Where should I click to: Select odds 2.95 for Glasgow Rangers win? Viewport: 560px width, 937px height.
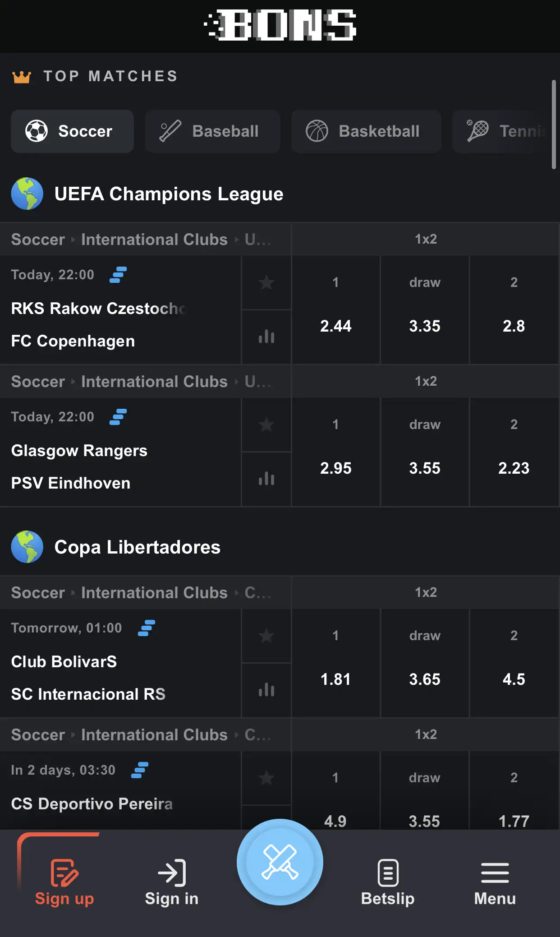coord(335,468)
